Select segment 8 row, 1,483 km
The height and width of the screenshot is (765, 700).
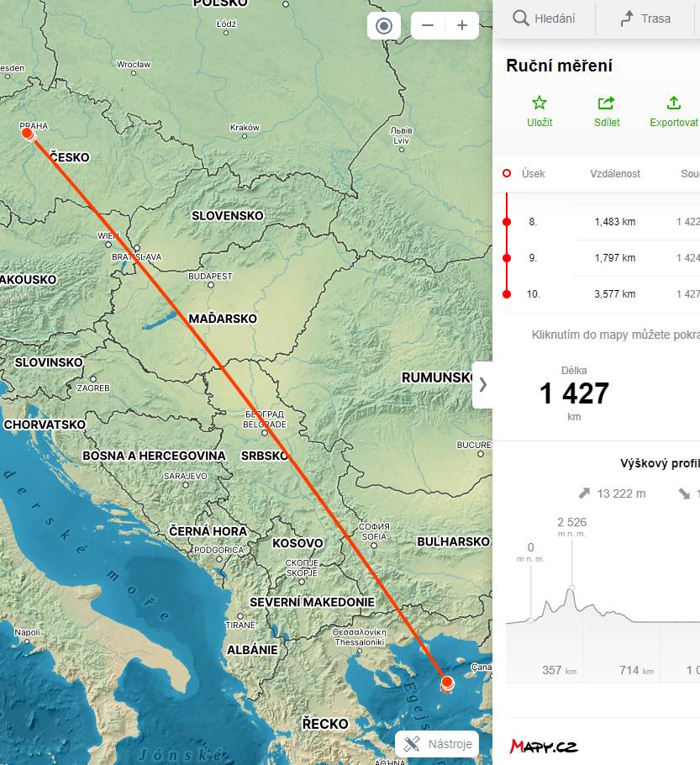(601, 222)
